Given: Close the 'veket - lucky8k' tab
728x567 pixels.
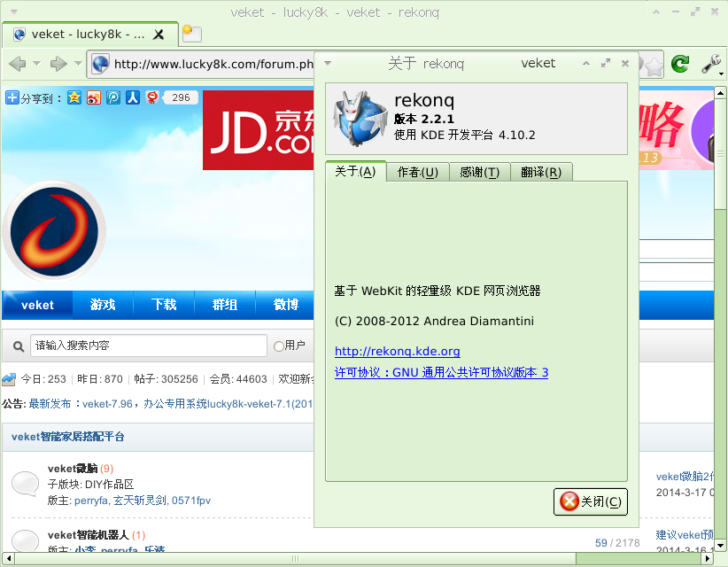Looking at the screenshot, I should [x=159, y=35].
